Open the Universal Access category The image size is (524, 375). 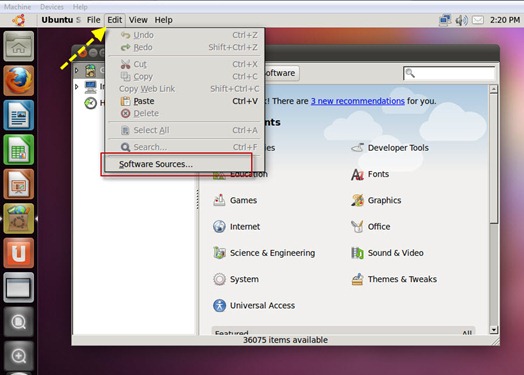pos(262,305)
